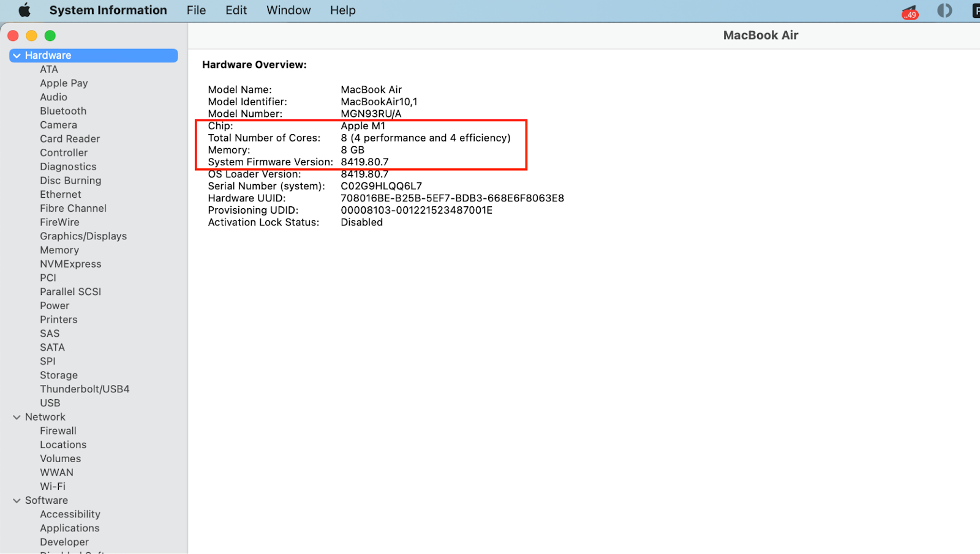The image size is (980, 554).
Task: Select Applications under Software
Action: coord(69,528)
